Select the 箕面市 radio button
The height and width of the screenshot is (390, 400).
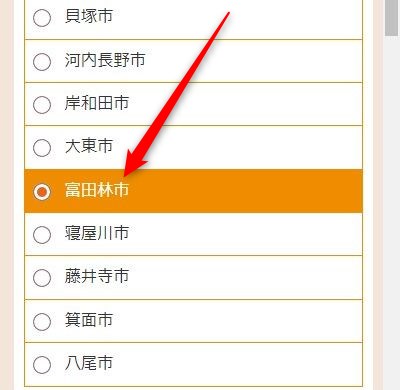[42, 321]
